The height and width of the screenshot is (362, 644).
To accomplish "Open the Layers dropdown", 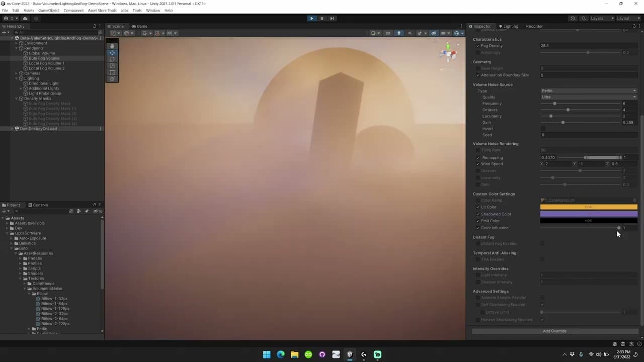I will click(602, 19).
